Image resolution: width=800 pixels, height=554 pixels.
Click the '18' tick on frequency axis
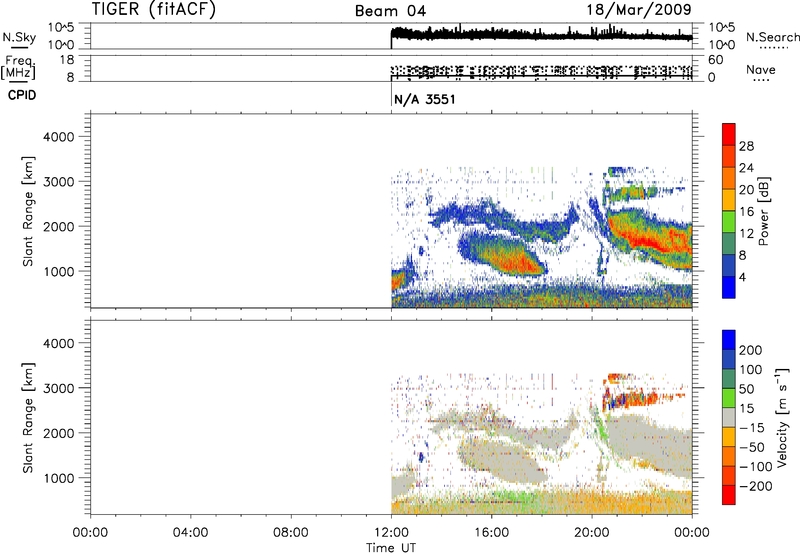[67, 60]
